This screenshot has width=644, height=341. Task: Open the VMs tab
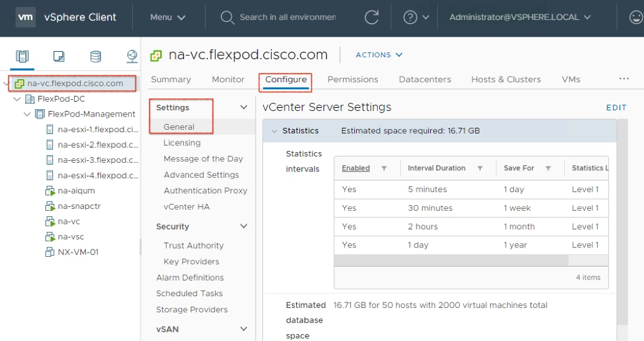tap(571, 79)
